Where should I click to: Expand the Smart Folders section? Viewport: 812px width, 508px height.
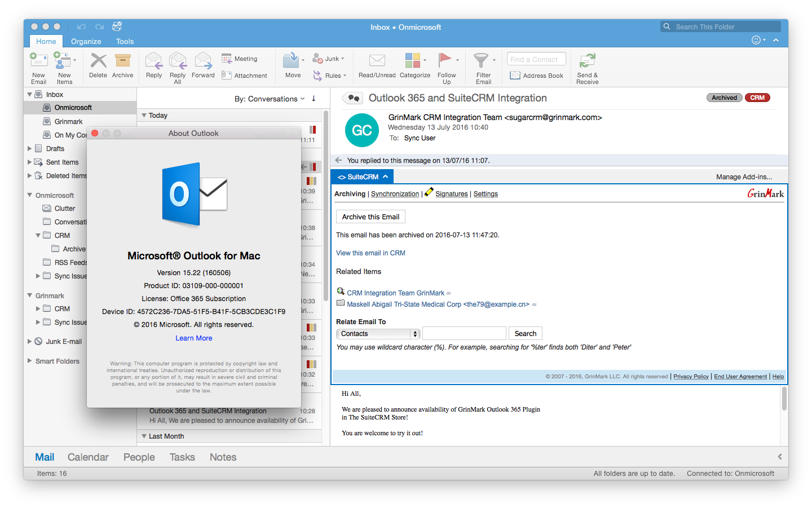coord(29,361)
